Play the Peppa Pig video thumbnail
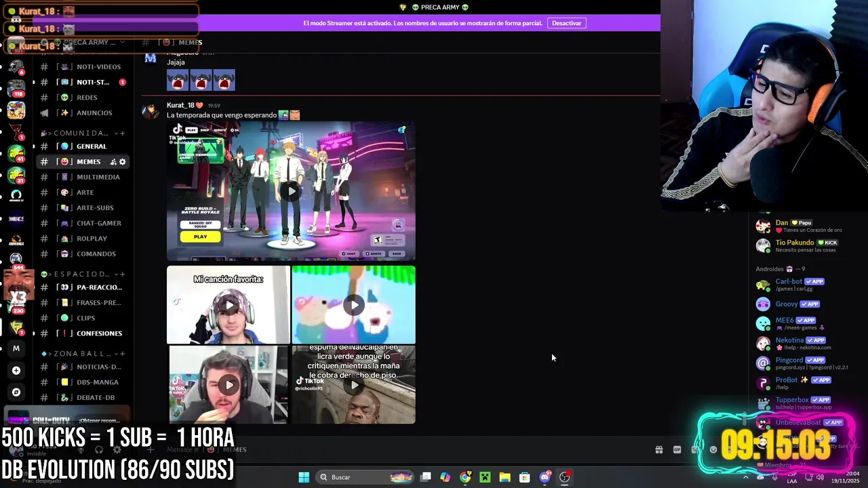The width and height of the screenshot is (868, 488). point(353,305)
